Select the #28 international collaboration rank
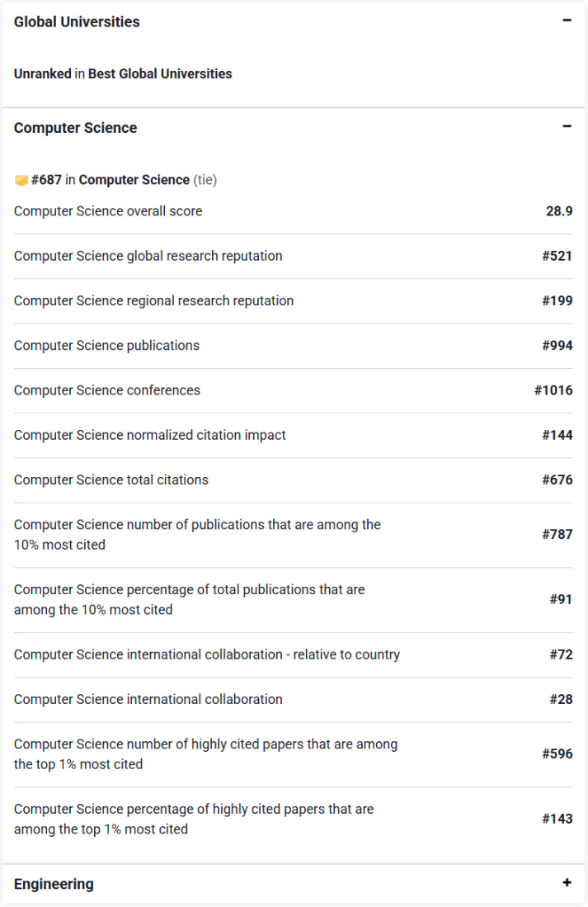Screen dimensions: 588x907 [x=561, y=699]
